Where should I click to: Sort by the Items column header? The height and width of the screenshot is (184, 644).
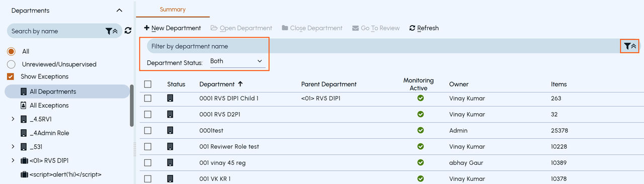(x=559, y=84)
